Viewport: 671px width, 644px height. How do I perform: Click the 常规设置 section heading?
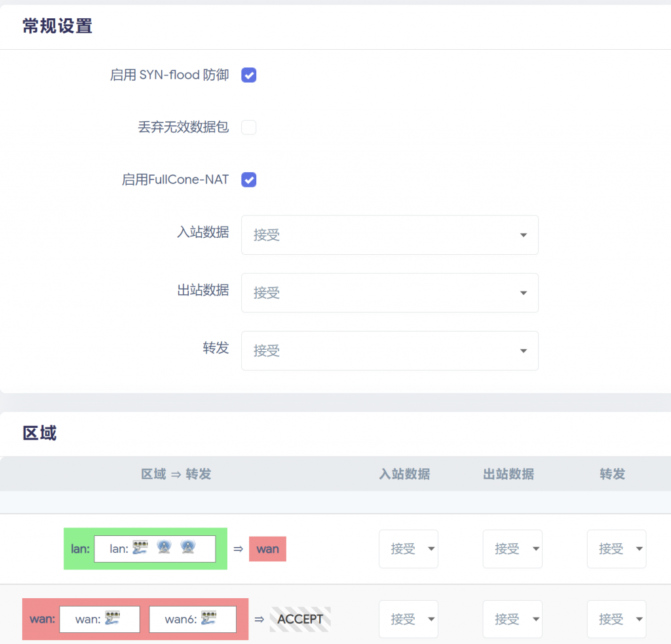click(58, 26)
